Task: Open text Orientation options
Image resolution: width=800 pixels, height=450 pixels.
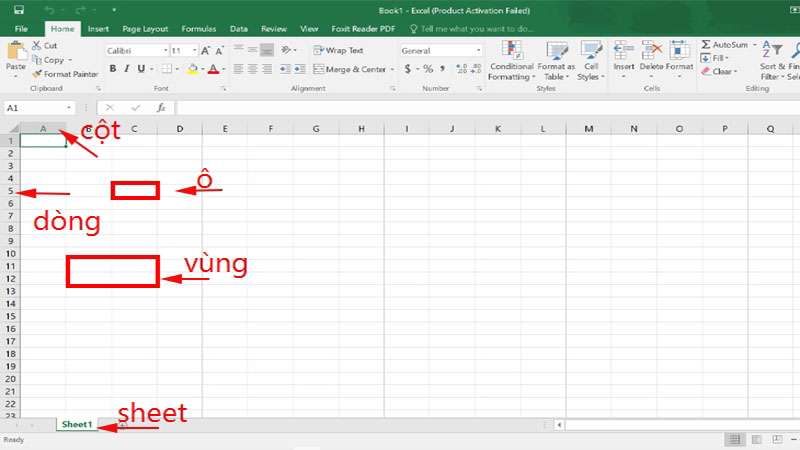Action: pyautogui.click(x=287, y=49)
